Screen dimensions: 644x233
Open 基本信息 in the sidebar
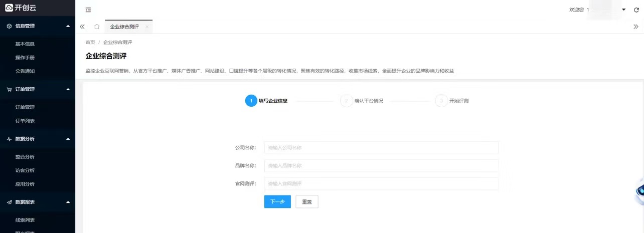coord(25,44)
